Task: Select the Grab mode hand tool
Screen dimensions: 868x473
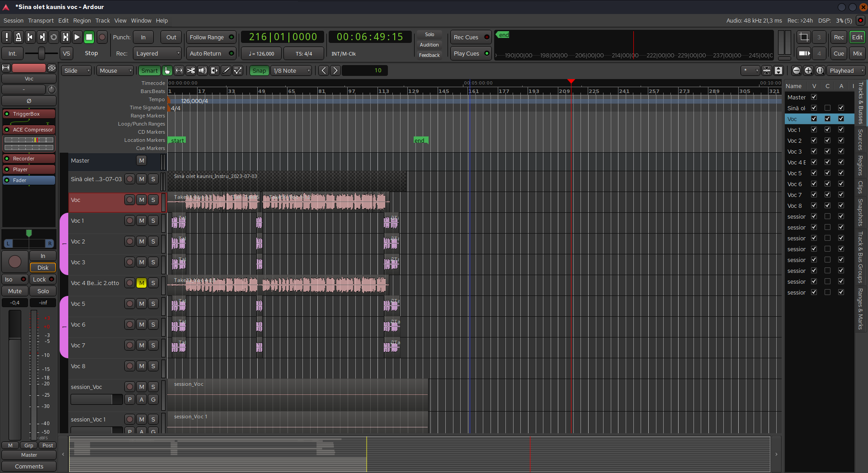Action: 167,70
